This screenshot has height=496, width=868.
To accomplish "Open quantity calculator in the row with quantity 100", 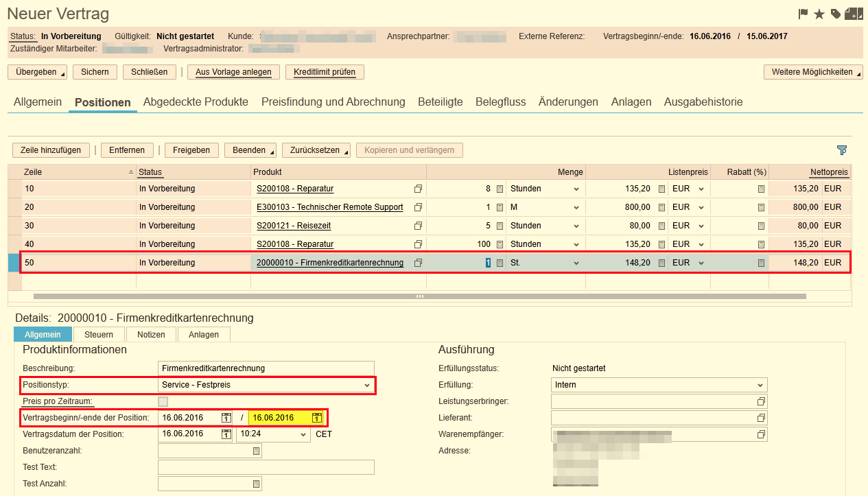I will click(500, 244).
